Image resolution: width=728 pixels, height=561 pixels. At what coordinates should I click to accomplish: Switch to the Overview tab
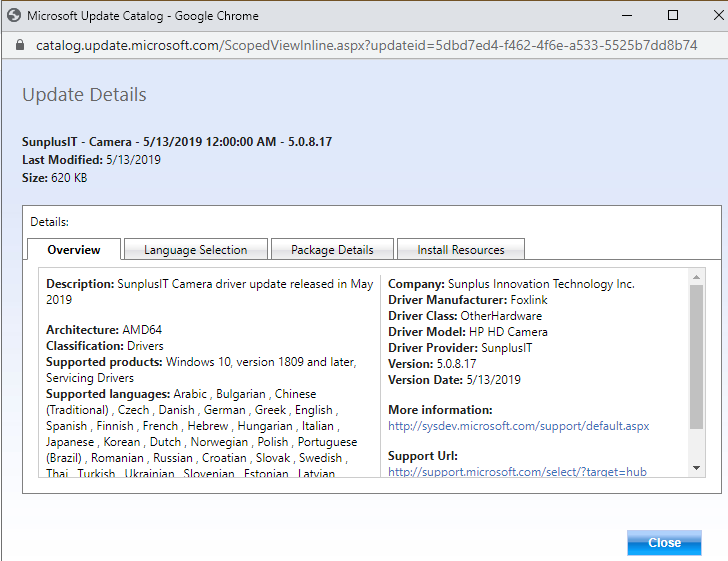pos(74,250)
